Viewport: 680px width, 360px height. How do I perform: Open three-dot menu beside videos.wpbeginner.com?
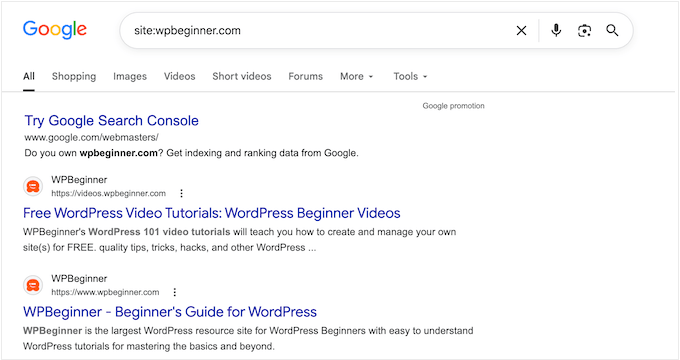pyautogui.click(x=181, y=193)
